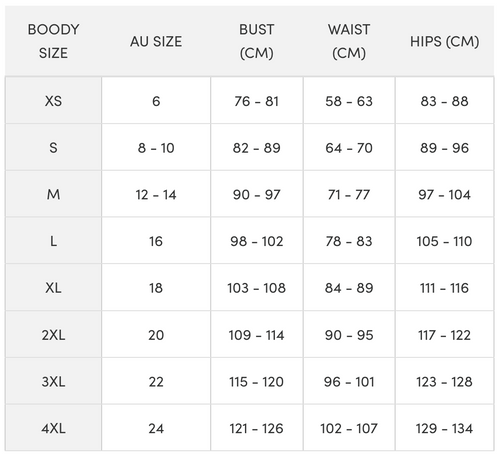Select the XL size row label
The height and width of the screenshot is (456, 500).
point(53,287)
